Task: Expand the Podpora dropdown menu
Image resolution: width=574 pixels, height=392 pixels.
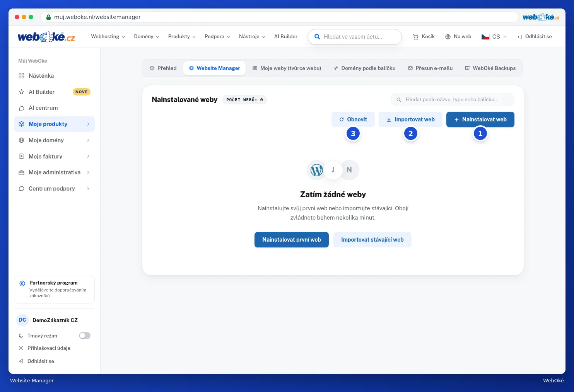Action: [x=217, y=37]
